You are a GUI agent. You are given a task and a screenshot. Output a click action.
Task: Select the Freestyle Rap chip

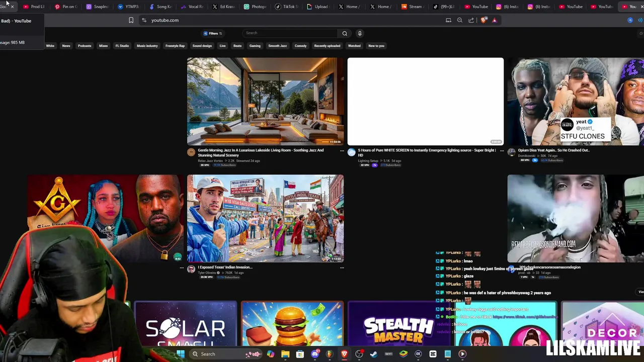(175, 46)
